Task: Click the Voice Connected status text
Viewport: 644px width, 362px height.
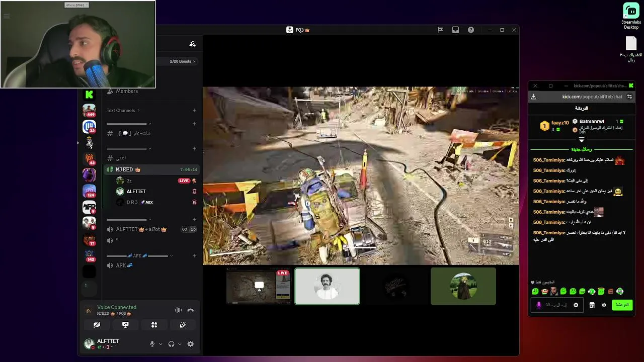Action: (x=117, y=307)
